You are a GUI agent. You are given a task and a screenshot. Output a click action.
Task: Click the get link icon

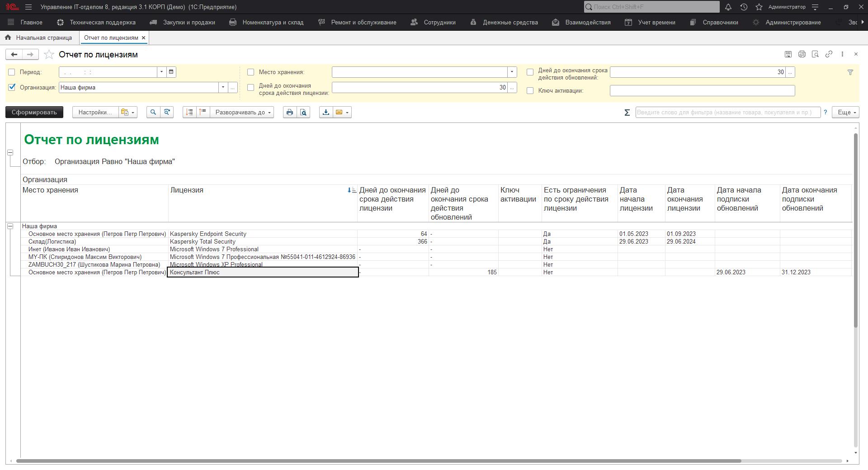pos(829,54)
